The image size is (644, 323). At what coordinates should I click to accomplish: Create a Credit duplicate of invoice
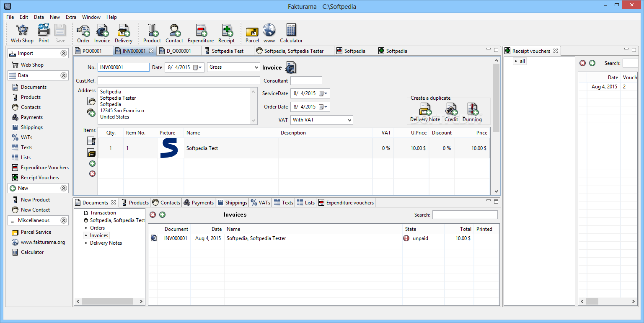tap(451, 113)
